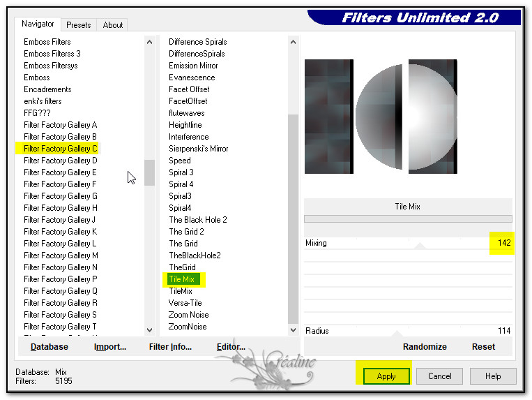
Task: Click the Mixing value 142
Action: pyautogui.click(x=504, y=243)
